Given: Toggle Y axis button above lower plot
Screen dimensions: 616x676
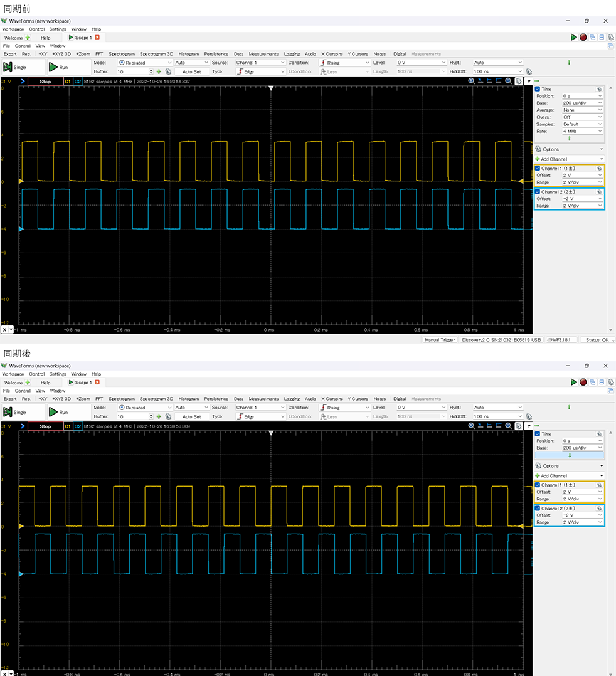Looking at the screenshot, I should pyautogui.click(x=529, y=426).
